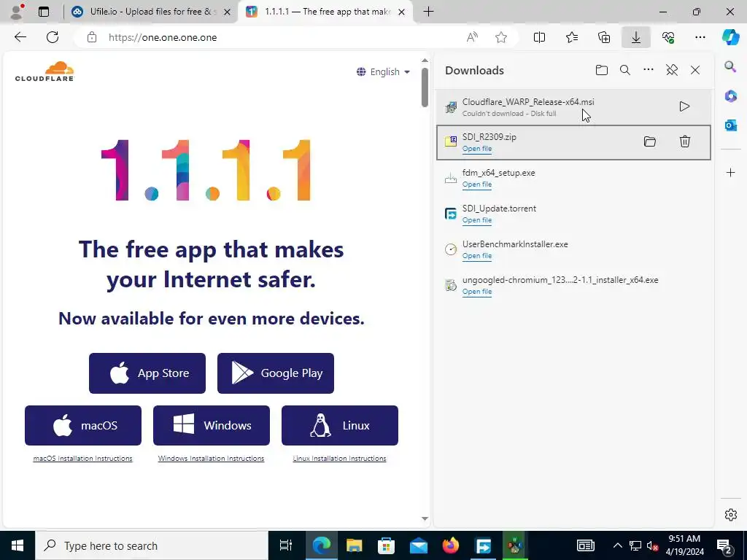Screen dimensions: 747x560
Task: Open Task View from the taskbar
Action: (x=285, y=545)
